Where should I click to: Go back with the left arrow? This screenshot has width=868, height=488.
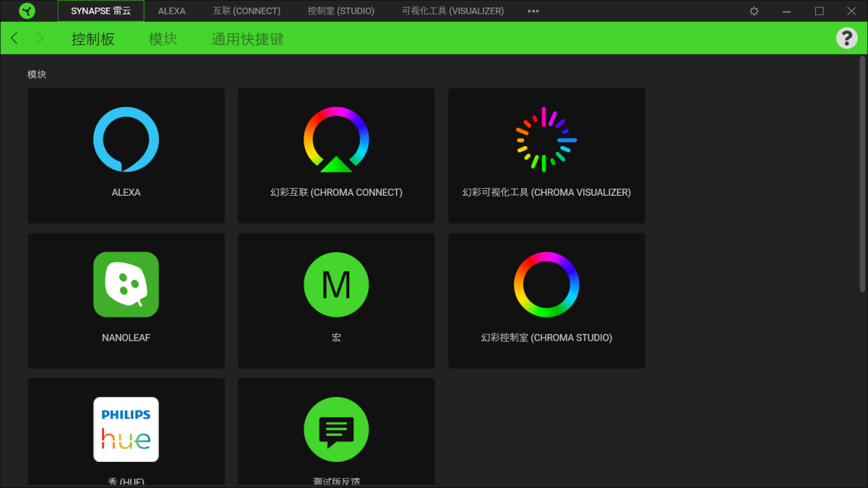[x=14, y=38]
